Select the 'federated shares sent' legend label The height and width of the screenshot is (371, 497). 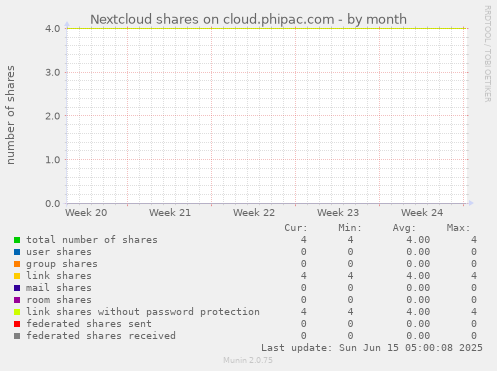(x=89, y=324)
